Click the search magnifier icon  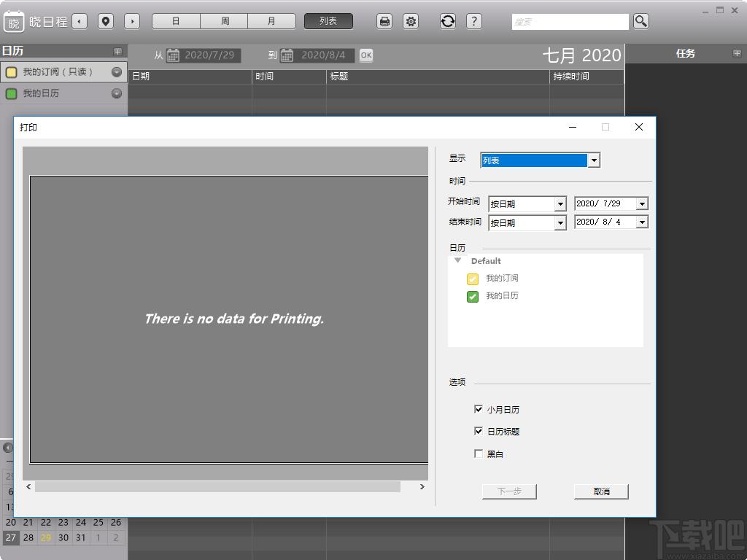(640, 21)
